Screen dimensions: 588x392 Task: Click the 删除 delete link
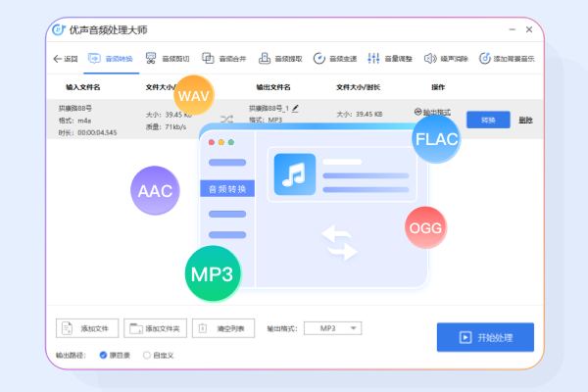point(525,120)
